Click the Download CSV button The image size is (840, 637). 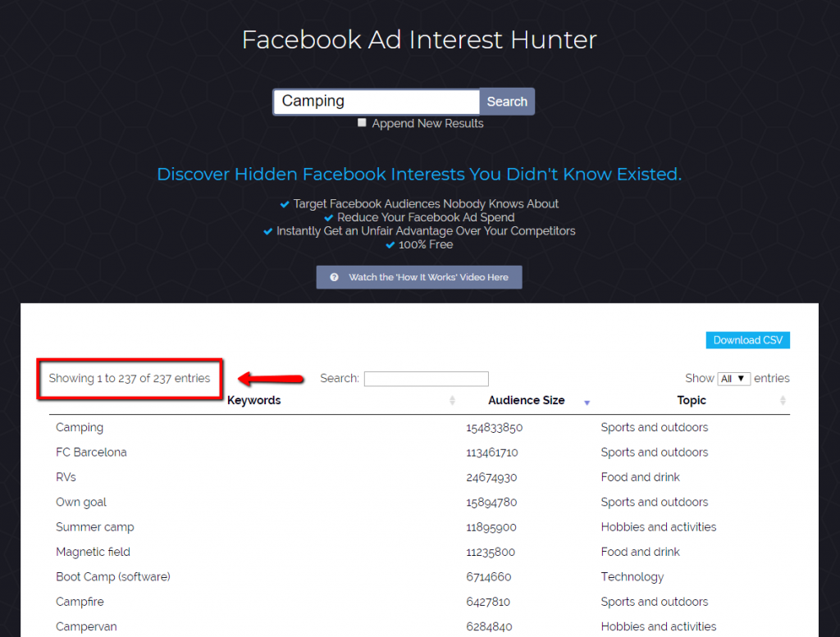click(747, 339)
